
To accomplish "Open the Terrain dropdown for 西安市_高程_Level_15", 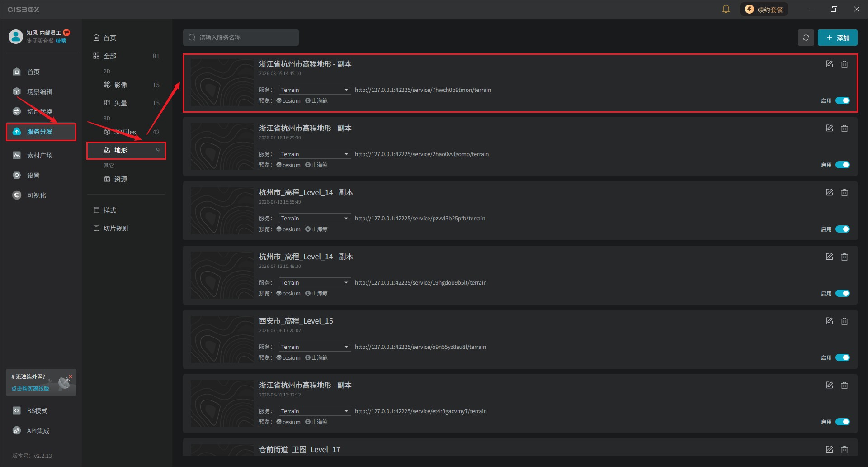I will [x=315, y=347].
